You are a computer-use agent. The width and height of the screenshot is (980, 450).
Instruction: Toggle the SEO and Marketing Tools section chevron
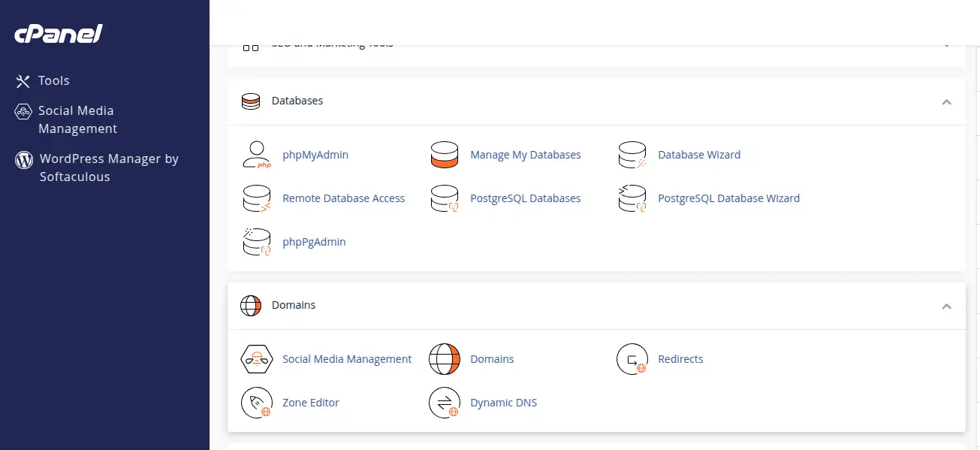(947, 45)
